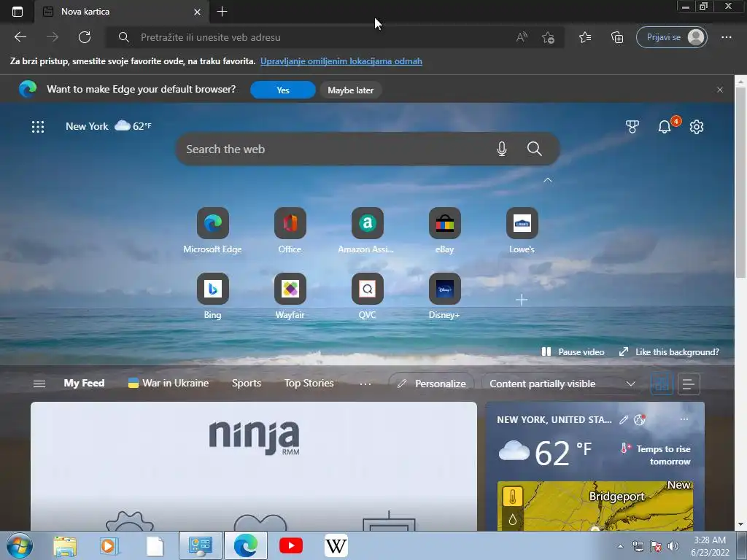Show more feed topics ellipsis

click(365, 384)
